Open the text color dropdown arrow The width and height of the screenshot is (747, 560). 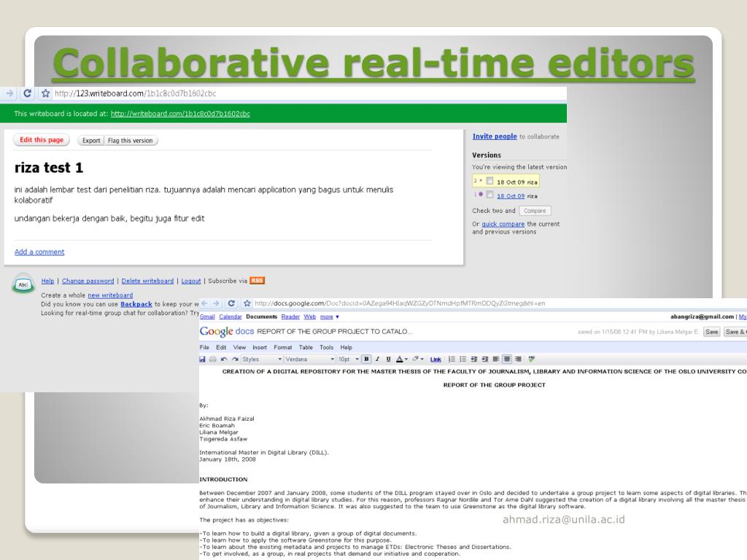406,359
